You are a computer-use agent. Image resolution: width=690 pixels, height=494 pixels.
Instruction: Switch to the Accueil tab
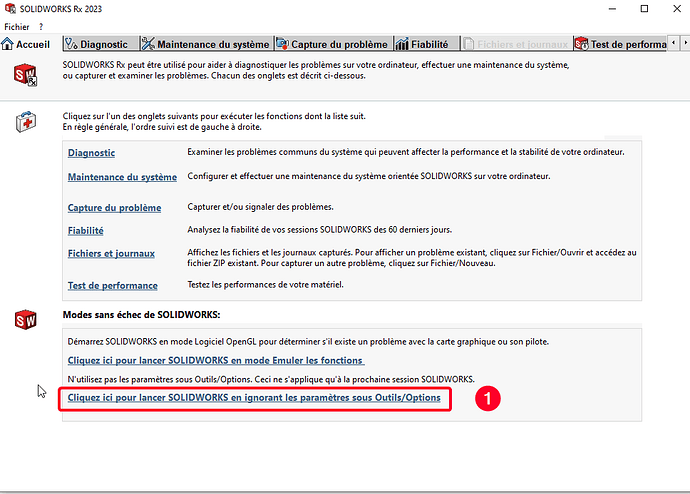coord(27,44)
